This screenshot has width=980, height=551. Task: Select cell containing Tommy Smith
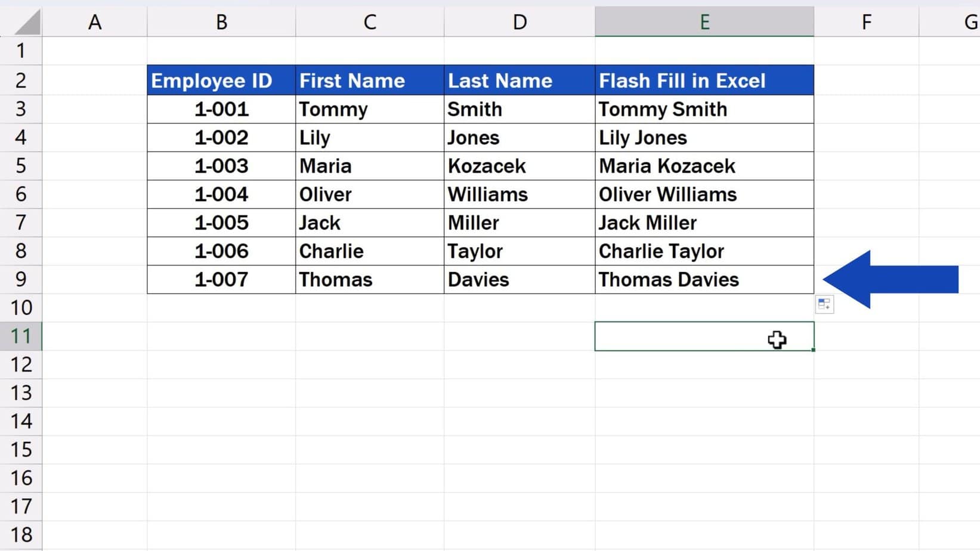pyautogui.click(x=704, y=109)
